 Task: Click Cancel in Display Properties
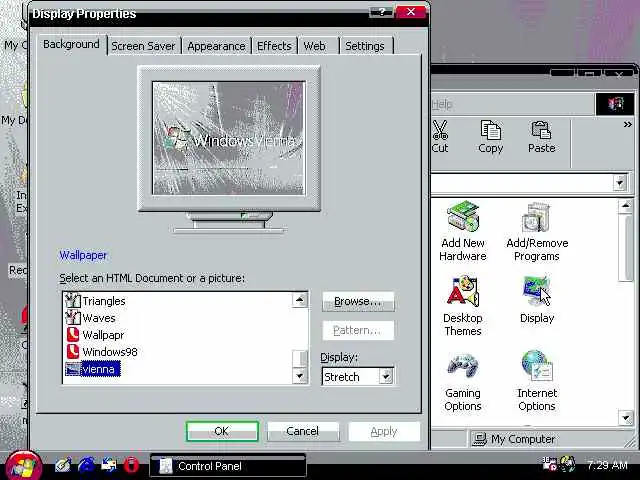tap(303, 431)
